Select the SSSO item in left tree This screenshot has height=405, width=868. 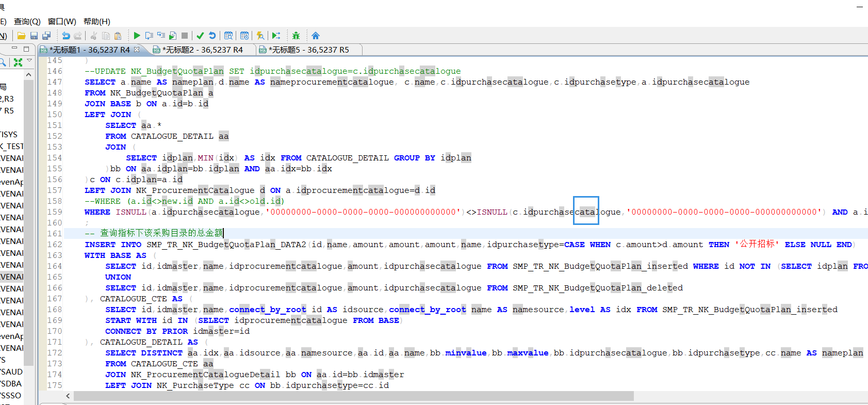pyautogui.click(x=11, y=395)
